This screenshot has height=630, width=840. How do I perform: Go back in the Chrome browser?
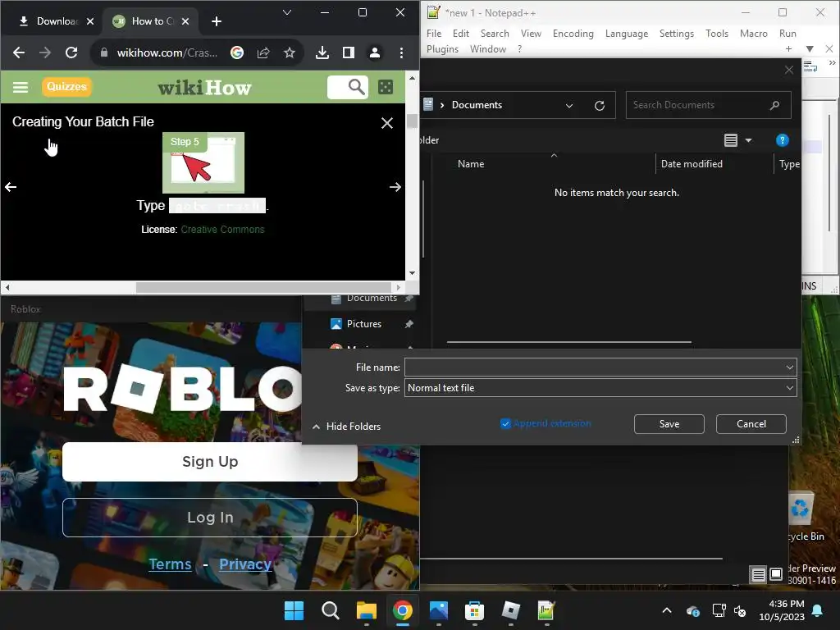click(x=19, y=52)
